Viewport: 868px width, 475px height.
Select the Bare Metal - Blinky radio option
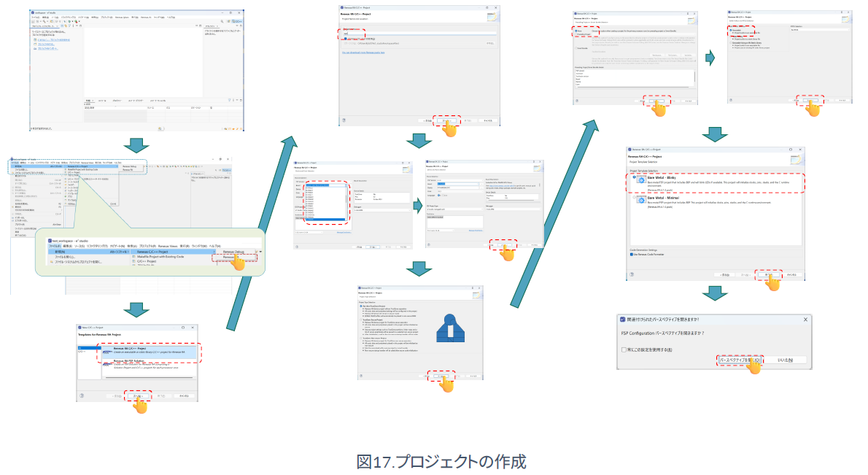click(x=635, y=178)
